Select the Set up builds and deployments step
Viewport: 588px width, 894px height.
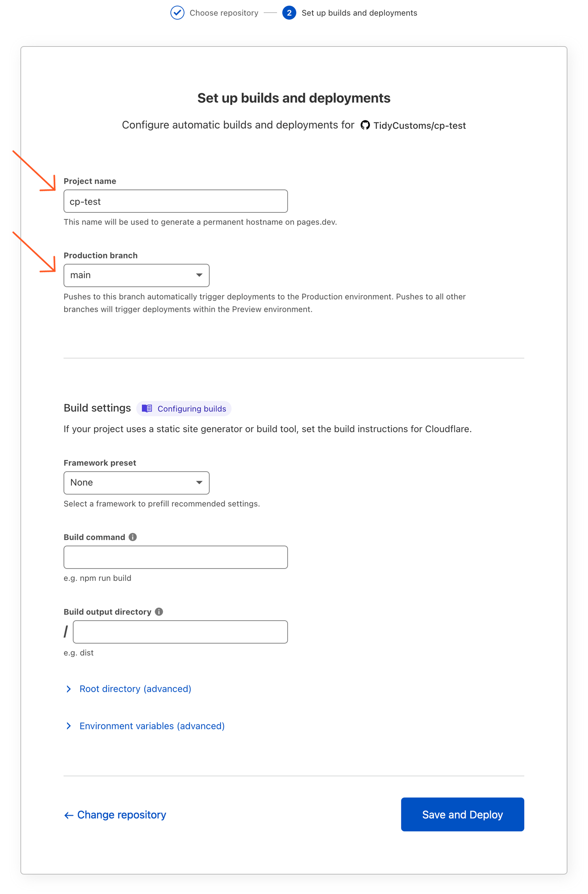(359, 13)
